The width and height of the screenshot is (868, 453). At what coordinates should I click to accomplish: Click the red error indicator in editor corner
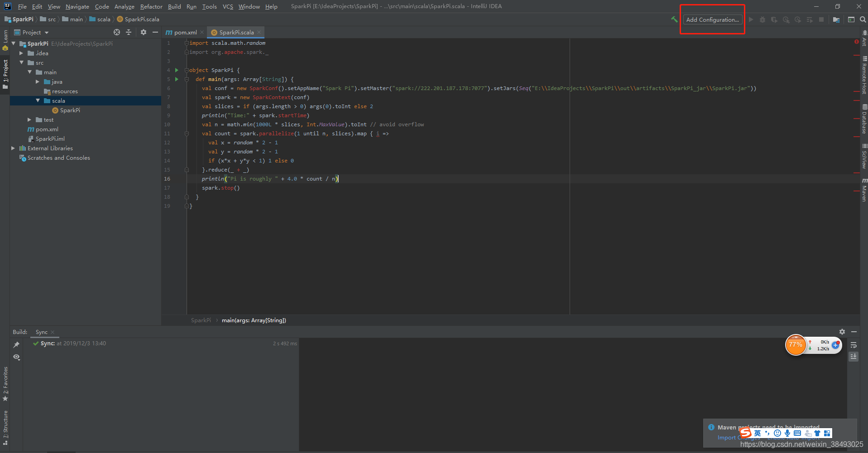(x=856, y=42)
